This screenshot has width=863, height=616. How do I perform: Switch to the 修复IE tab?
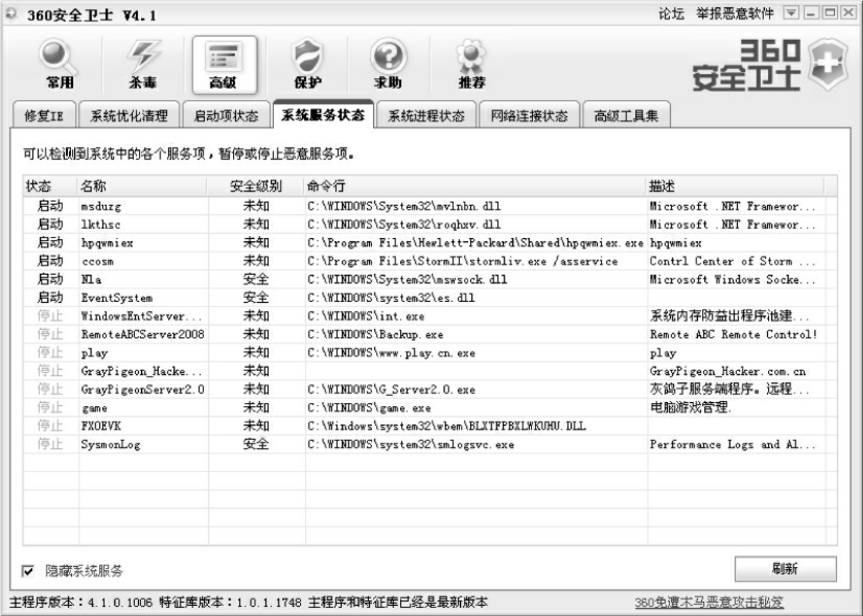(44, 115)
